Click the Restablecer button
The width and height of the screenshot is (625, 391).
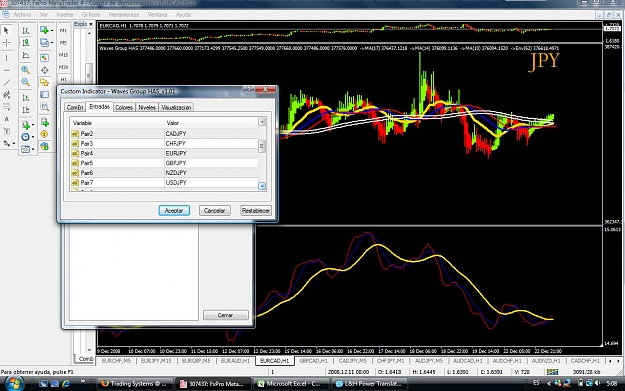point(256,210)
